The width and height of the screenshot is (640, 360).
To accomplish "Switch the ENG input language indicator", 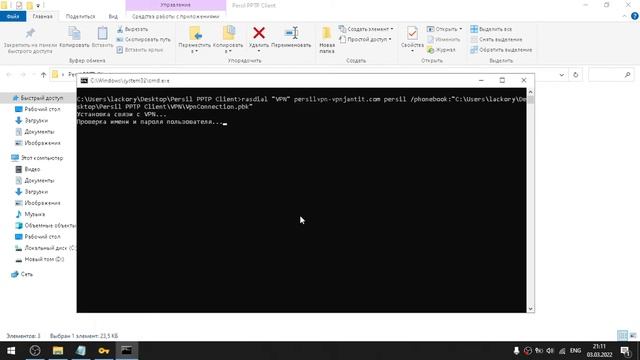I will (576, 351).
